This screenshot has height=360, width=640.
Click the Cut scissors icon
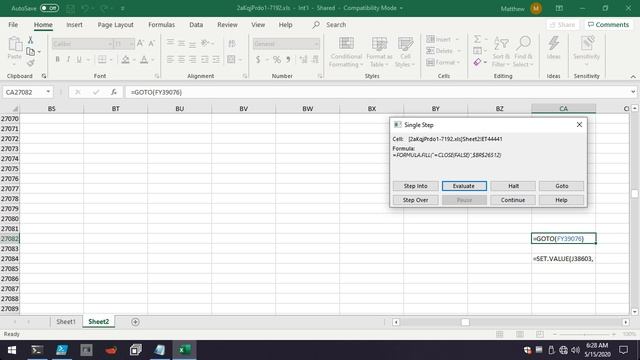(x=30, y=40)
